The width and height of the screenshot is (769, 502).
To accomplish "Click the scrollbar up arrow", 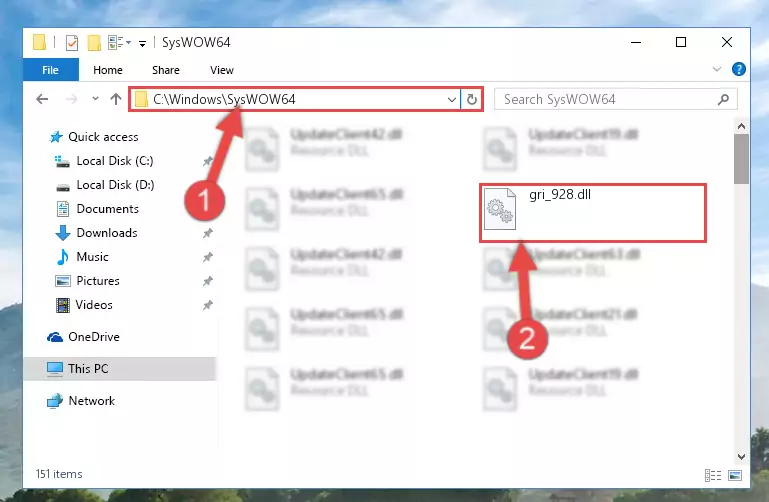I will [741, 126].
